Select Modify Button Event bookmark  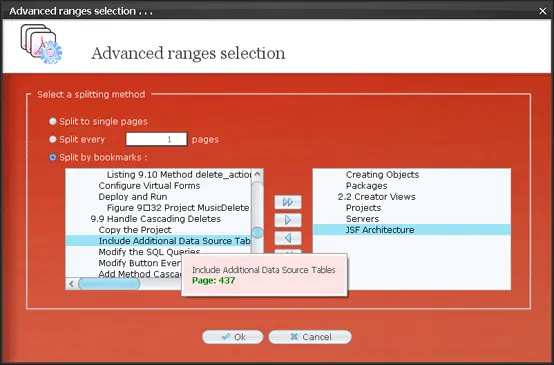(x=140, y=263)
